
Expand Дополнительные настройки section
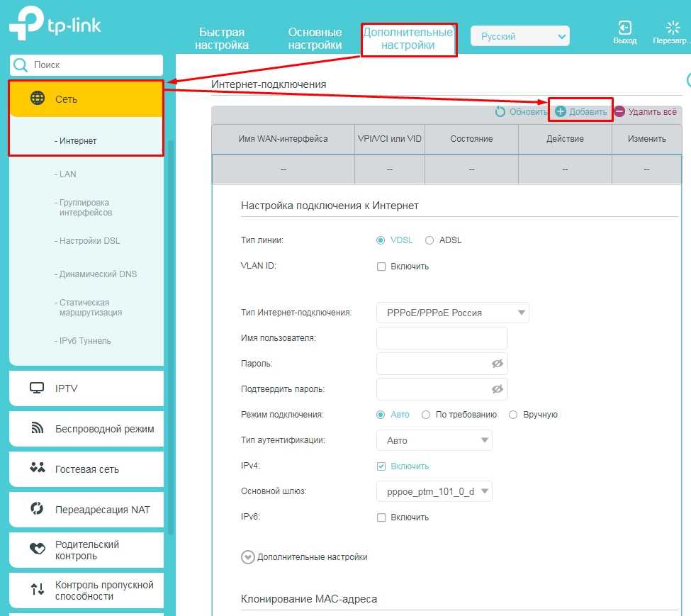[247, 557]
